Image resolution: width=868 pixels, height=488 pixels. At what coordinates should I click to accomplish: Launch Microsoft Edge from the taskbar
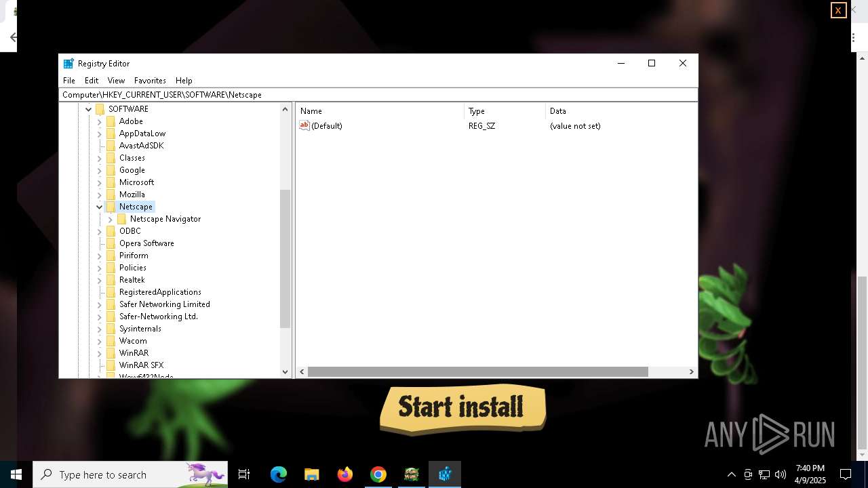tap(279, 474)
